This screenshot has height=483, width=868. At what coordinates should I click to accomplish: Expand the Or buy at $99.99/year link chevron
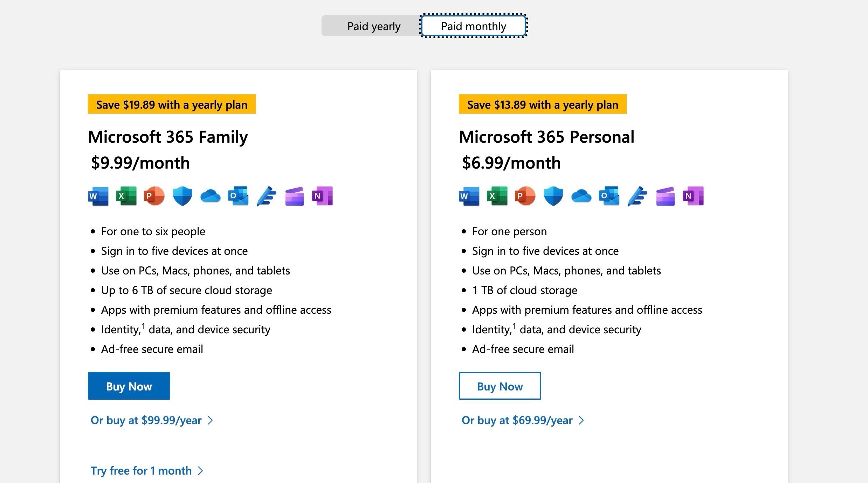[x=209, y=420]
